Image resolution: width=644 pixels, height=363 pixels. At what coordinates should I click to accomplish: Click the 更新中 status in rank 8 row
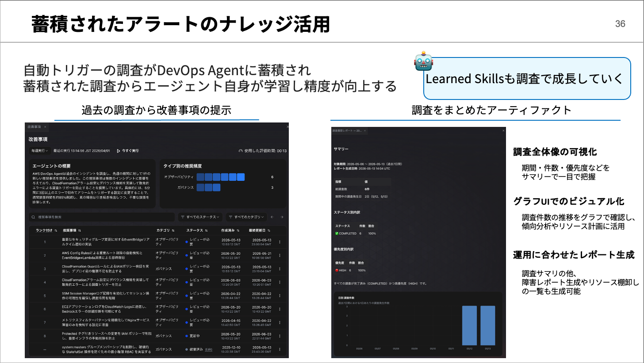point(195,336)
